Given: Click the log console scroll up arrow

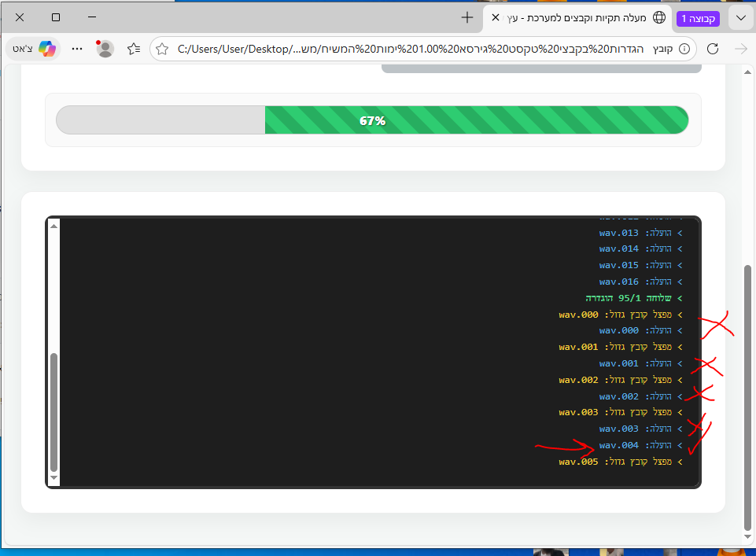Looking at the screenshot, I should pyautogui.click(x=53, y=226).
